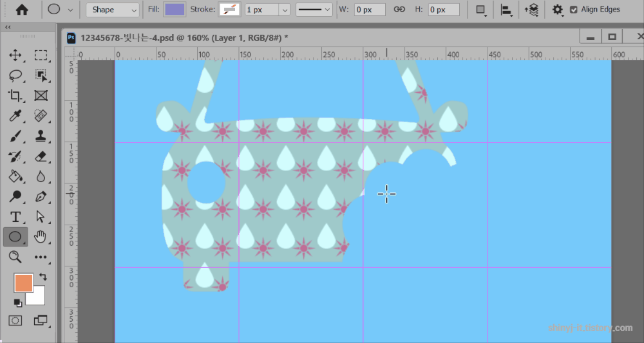Select the Blur tool
The height and width of the screenshot is (343, 644).
pyautogui.click(x=41, y=176)
